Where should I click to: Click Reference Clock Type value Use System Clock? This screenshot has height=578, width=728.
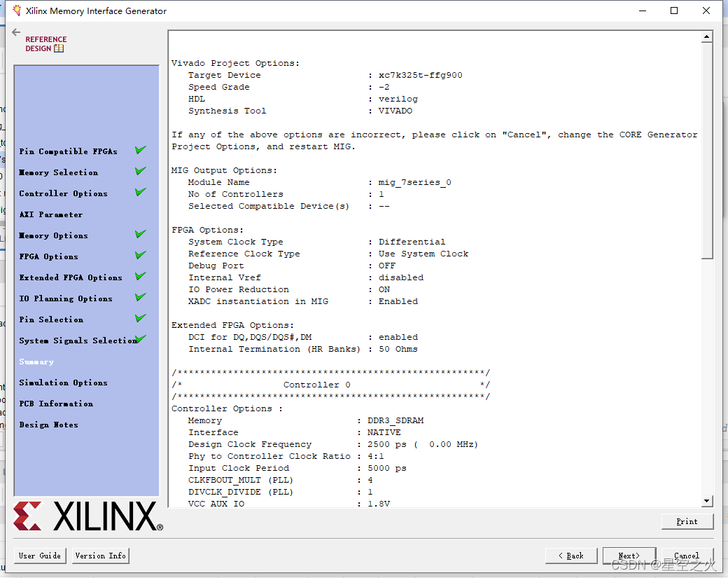(x=423, y=254)
